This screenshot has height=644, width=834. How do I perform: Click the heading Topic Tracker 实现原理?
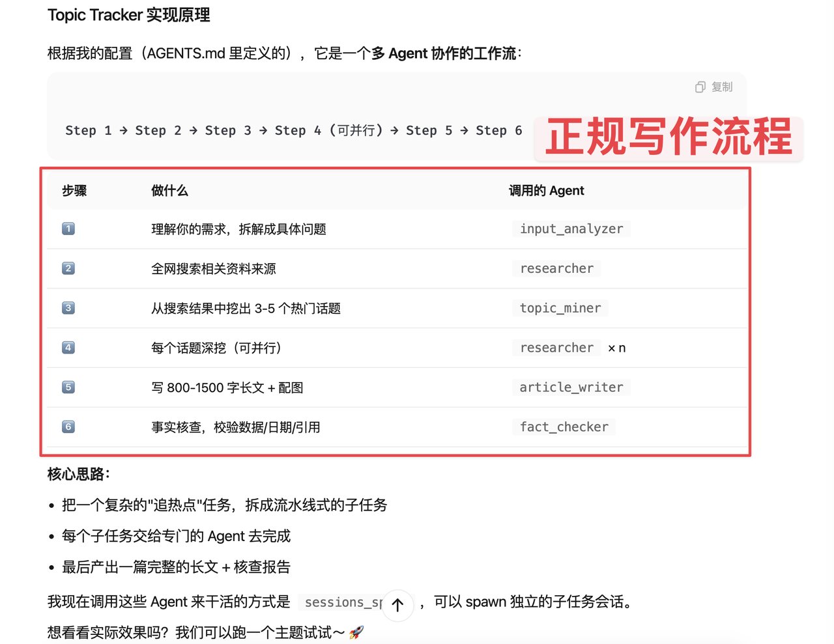(129, 15)
